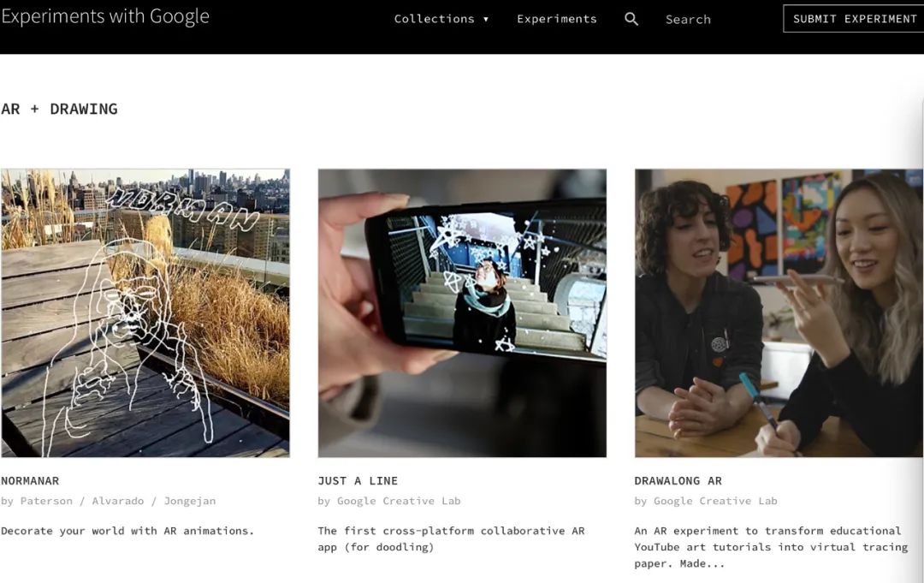The height and width of the screenshot is (583, 924).
Task: Click the DRAWALONG AR title
Action: pyautogui.click(x=678, y=480)
